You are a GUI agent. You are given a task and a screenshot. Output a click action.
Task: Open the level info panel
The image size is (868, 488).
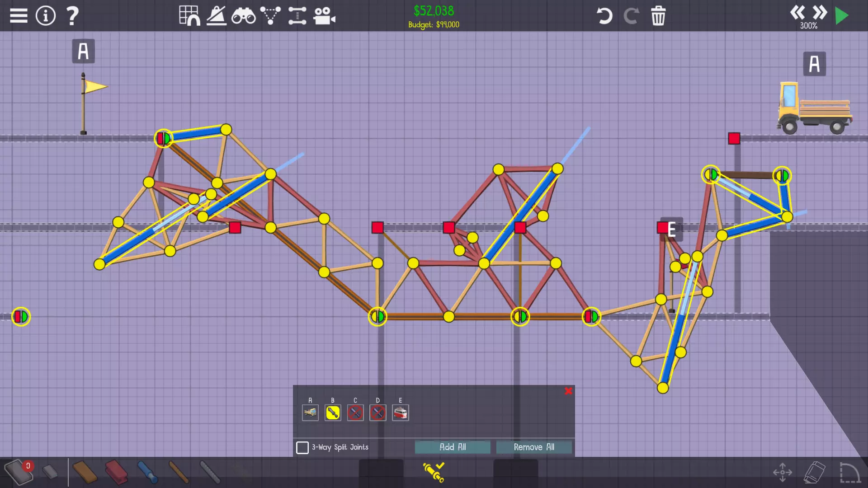[x=46, y=16]
